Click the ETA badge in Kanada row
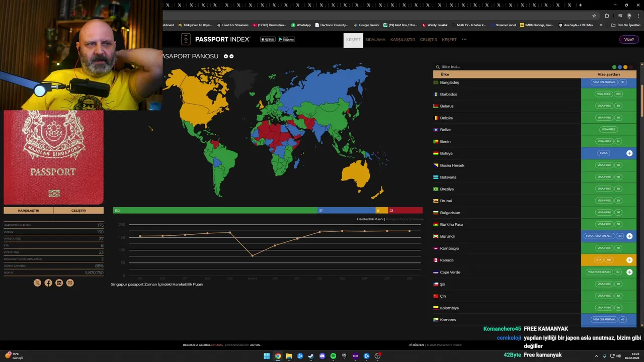Image resolution: width=644 pixels, height=362 pixels. pos(599,260)
